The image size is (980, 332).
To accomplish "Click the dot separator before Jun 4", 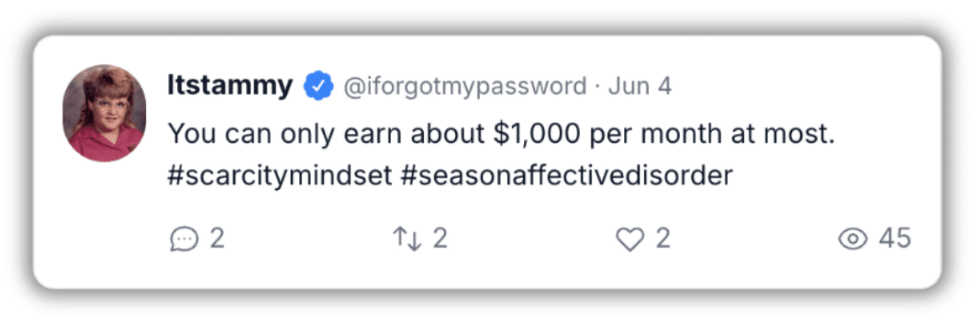I will (x=597, y=87).
